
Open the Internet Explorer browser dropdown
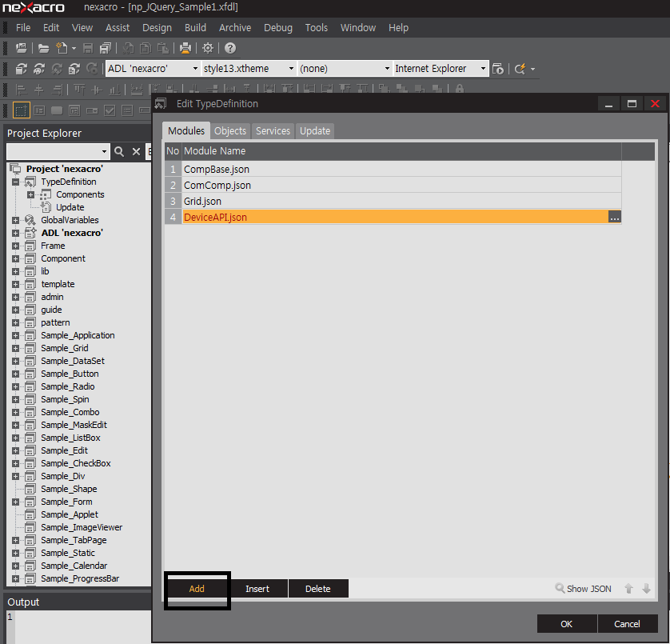[x=483, y=69]
